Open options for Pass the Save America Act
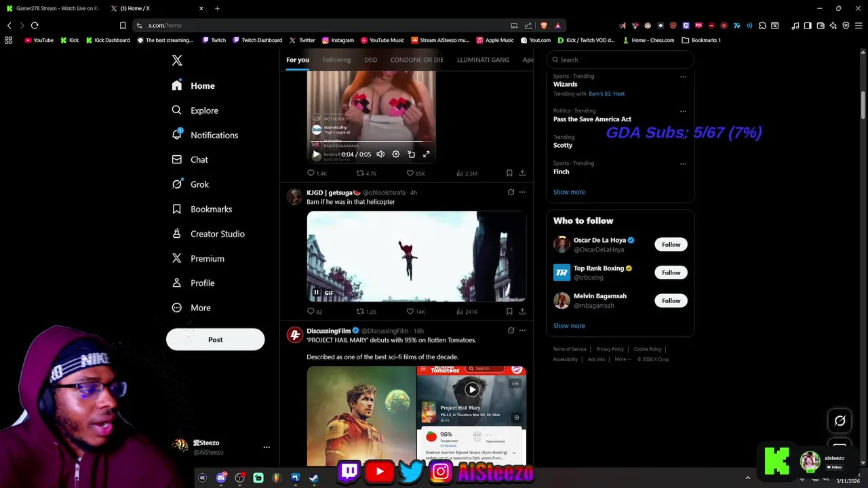The height and width of the screenshot is (488, 868). pyautogui.click(x=683, y=111)
